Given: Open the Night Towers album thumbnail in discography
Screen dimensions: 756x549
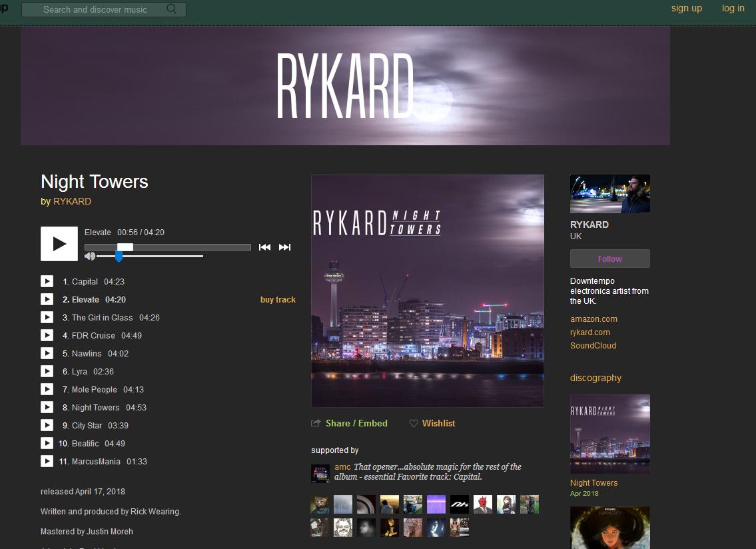Looking at the screenshot, I should coord(609,434).
